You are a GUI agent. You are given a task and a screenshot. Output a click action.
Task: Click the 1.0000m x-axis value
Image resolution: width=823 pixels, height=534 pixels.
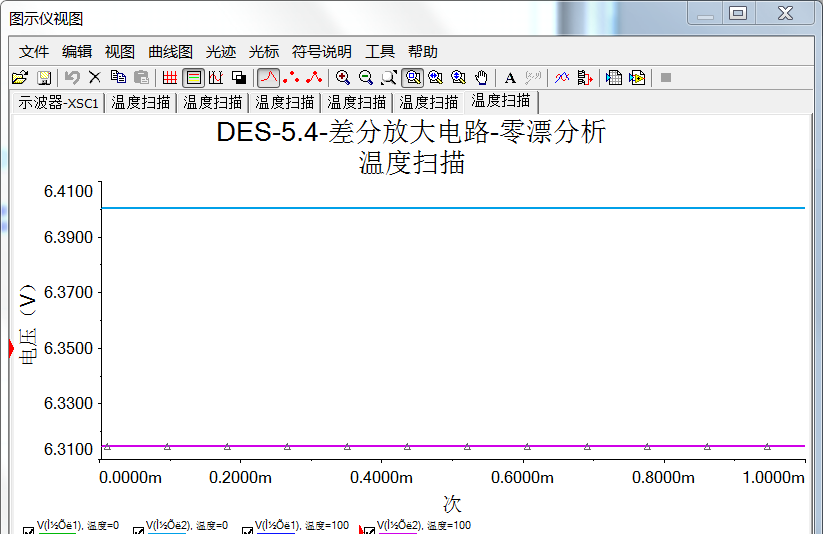pyautogui.click(x=773, y=477)
